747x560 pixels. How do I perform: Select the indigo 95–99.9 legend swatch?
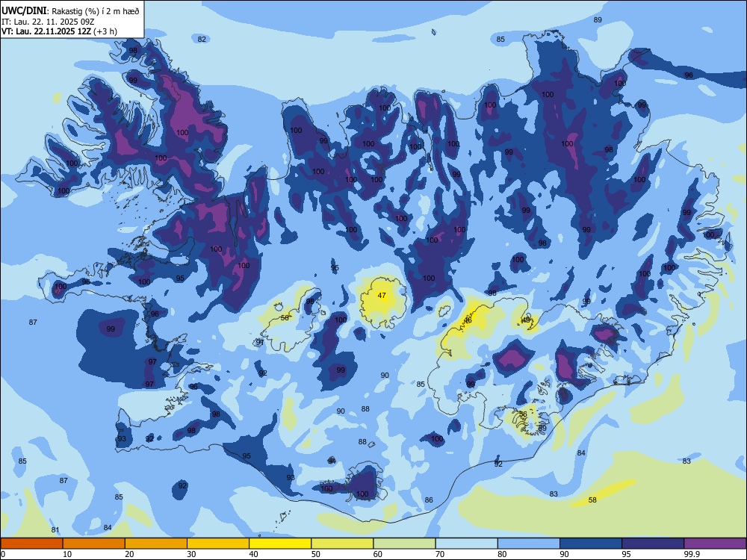(653, 544)
